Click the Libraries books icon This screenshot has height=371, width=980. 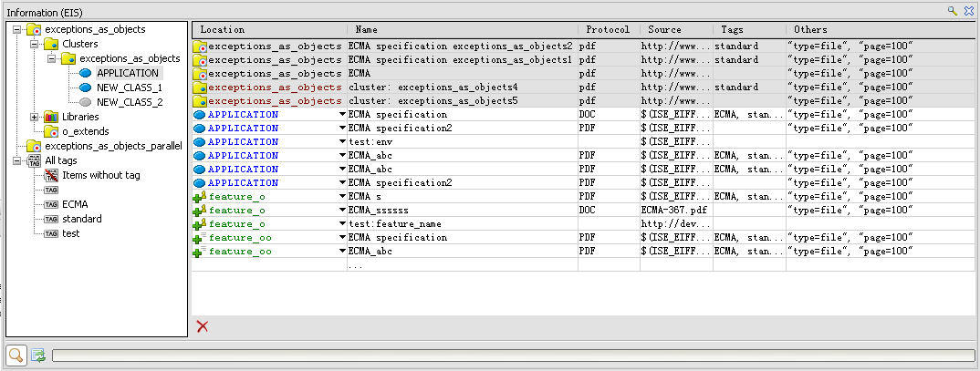(51, 117)
